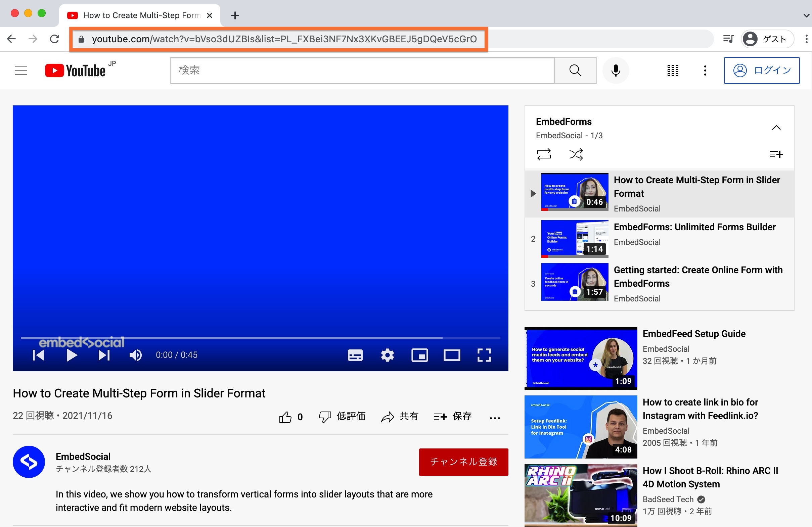Viewport: 812px width, 527px height.
Task: Open the Feedlink 4:08 thumbnail
Action: (581, 427)
